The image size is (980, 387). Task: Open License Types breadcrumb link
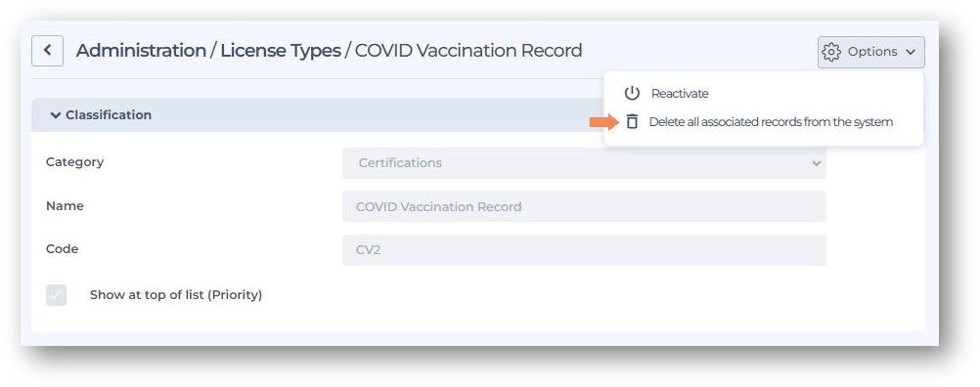pyautogui.click(x=281, y=51)
